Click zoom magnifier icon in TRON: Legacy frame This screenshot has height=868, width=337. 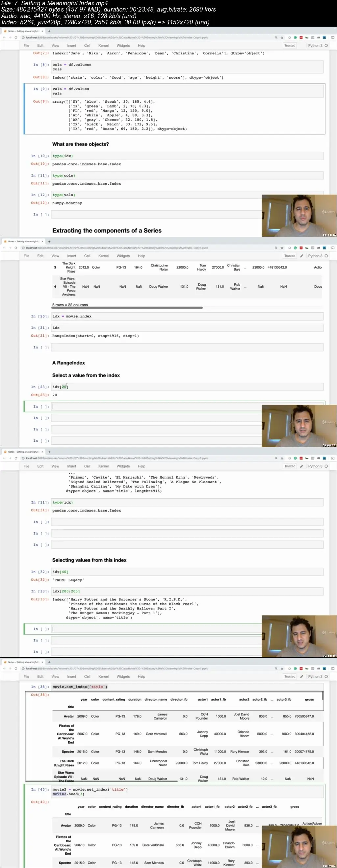(x=276, y=458)
